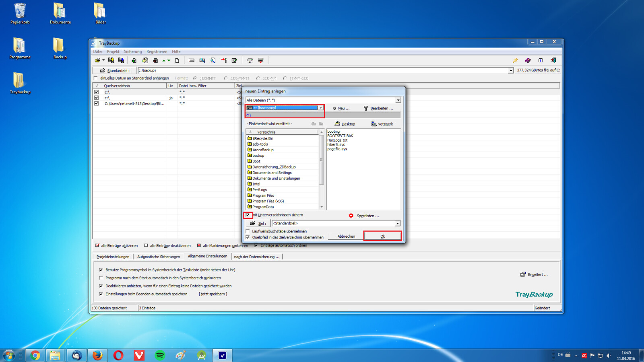This screenshot has height=362, width=644.
Task: Click the open project folder icon
Action: pyautogui.click(x=97, y=60)
